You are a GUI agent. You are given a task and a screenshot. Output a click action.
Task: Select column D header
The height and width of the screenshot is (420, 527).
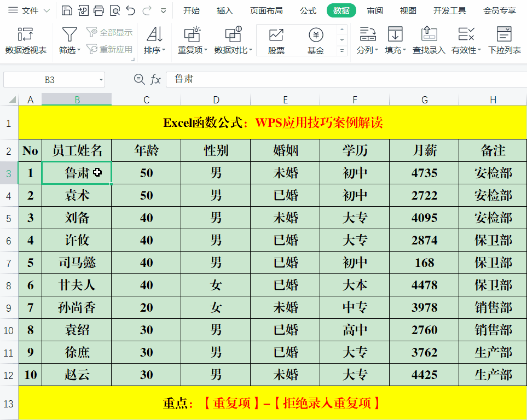tap(216, 100)
